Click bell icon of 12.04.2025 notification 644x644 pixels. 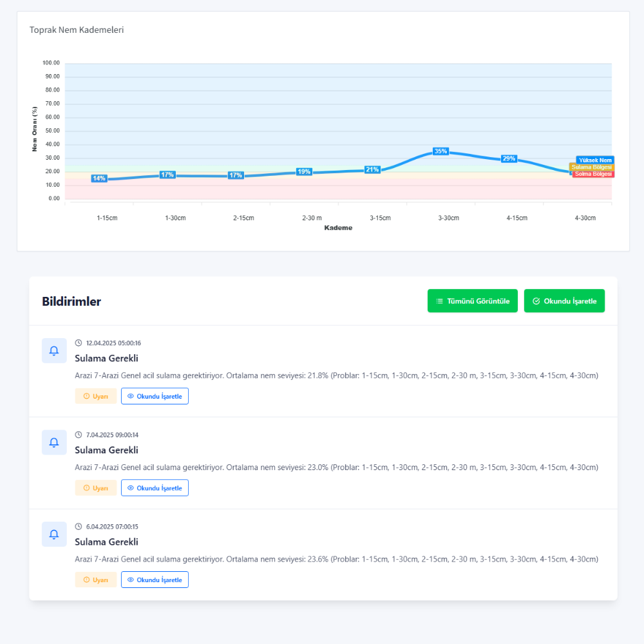click(x=54, y=351)
